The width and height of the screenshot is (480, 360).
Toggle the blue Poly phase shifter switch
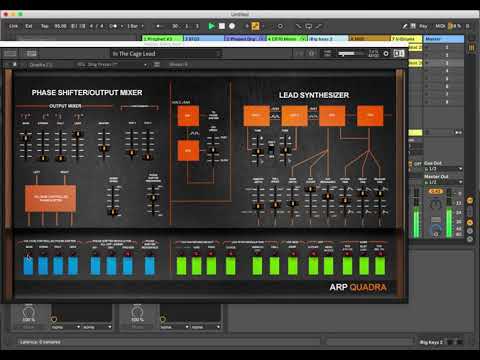pos(58,265)
